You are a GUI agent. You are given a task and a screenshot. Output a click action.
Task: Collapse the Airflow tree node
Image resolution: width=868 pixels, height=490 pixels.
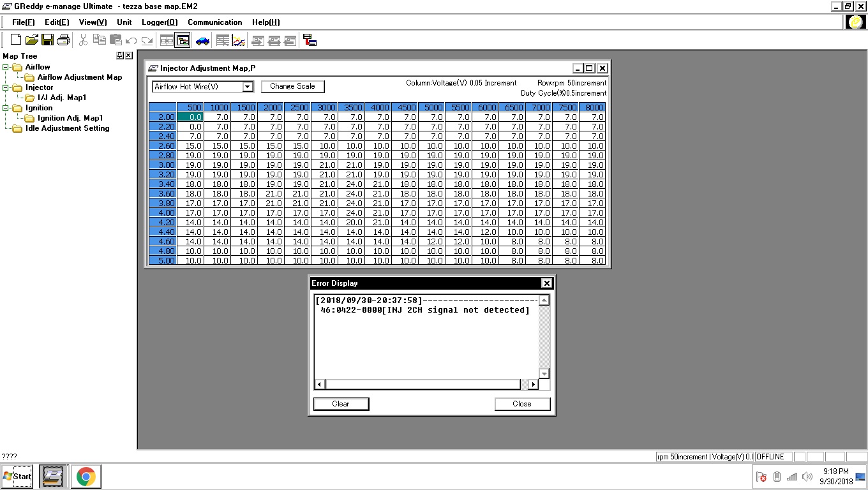pyautogui.click(x=6, y=67)
